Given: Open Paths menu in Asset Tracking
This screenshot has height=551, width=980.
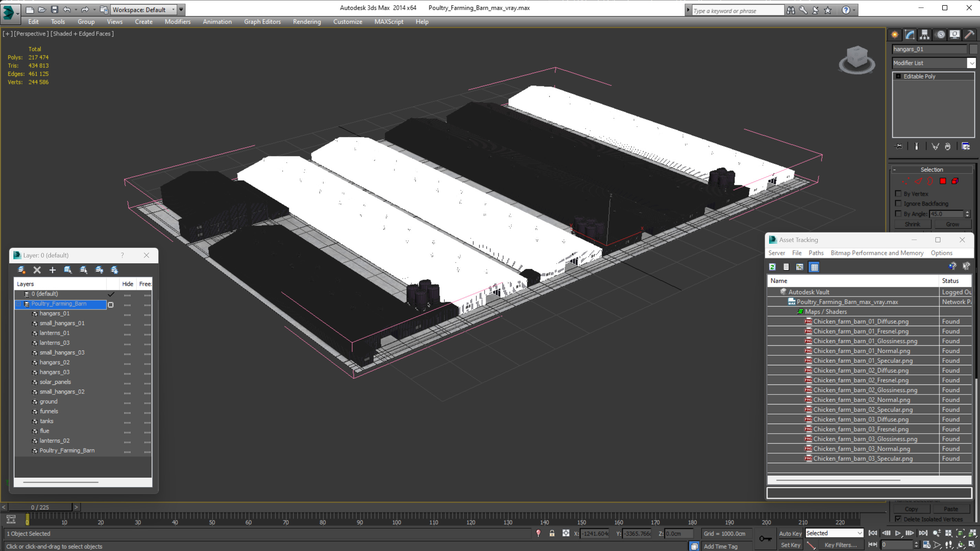Looking at the screenshot, I should [816, 253].
